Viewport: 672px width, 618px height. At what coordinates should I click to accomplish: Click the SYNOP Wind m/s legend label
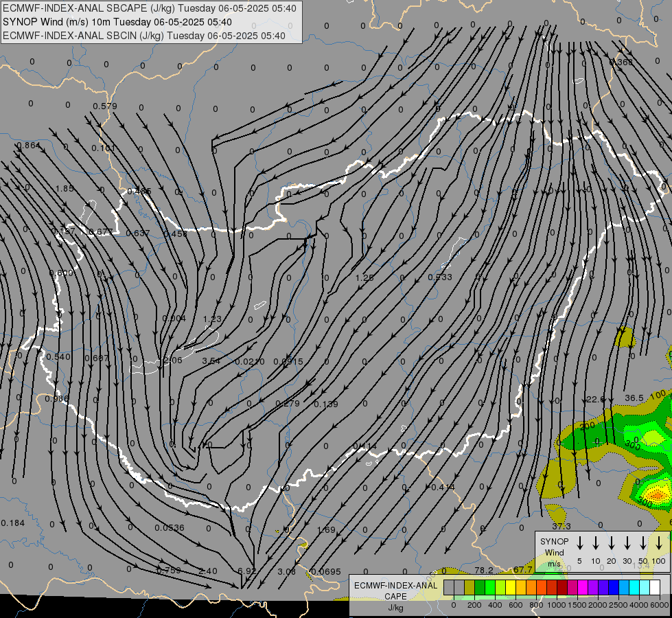(554, 552)
